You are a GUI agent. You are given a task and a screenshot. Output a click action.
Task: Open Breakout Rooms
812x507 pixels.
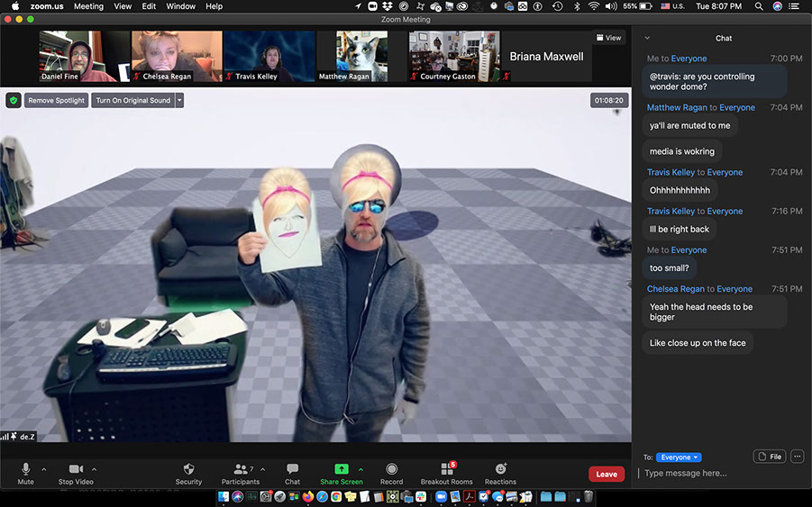coord(446,469)
